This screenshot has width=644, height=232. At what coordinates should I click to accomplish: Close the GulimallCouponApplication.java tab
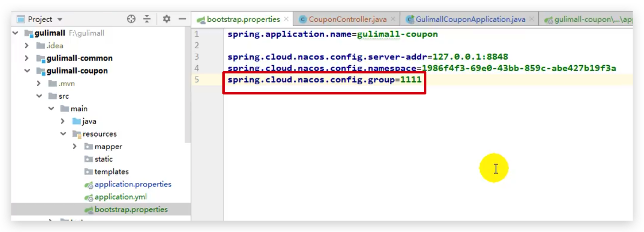pos(531,19)
